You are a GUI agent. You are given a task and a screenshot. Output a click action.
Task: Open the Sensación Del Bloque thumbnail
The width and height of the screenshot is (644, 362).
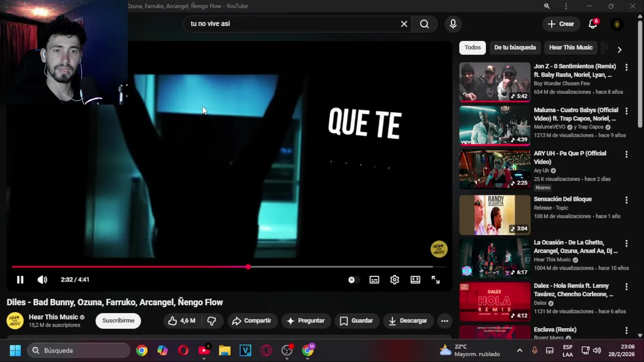tap(495, 215)
